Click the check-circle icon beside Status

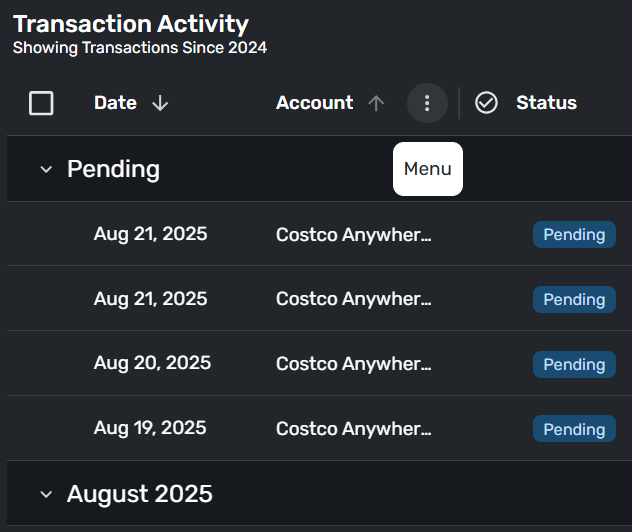coord(486,103)
